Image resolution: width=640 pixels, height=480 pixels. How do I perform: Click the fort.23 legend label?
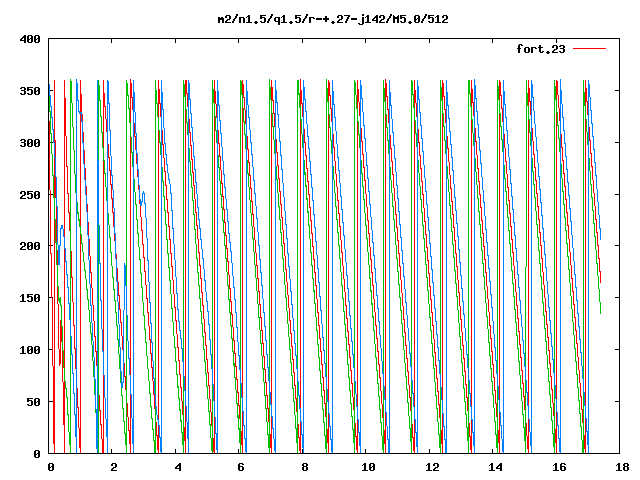coord(541,49)
